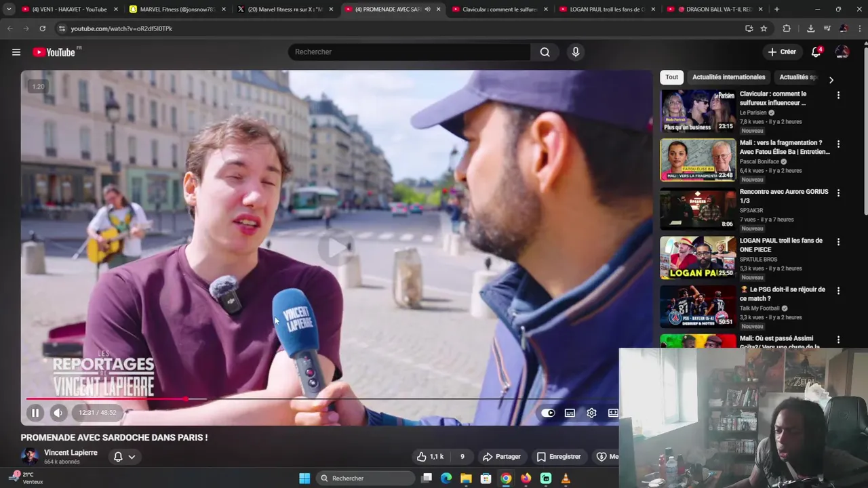Open the LOGAN PAUL One Piece thumbnail
The height and width of the screenshot is (488, 868).
[x=698, y=258]
